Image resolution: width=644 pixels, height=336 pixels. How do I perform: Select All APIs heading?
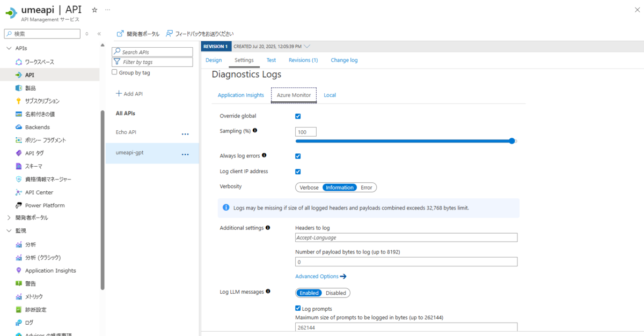(x=126, y=114)
